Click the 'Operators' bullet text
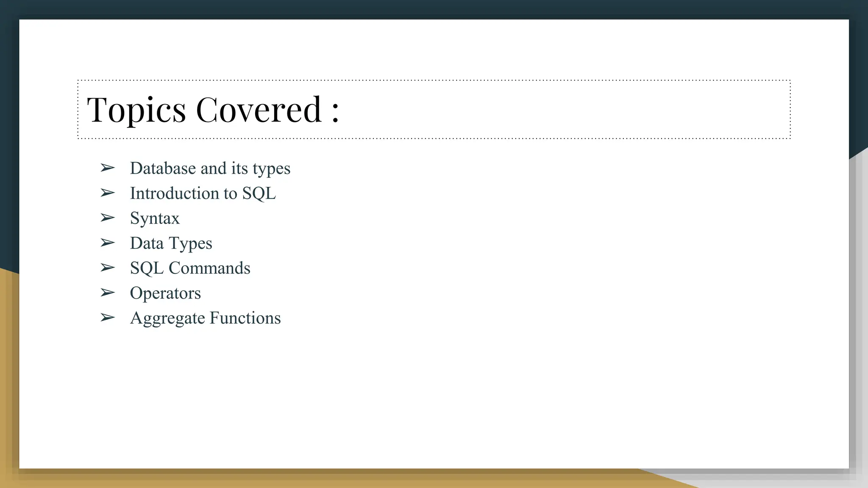Screen dimensions: 868x488 tap(165, 293)
